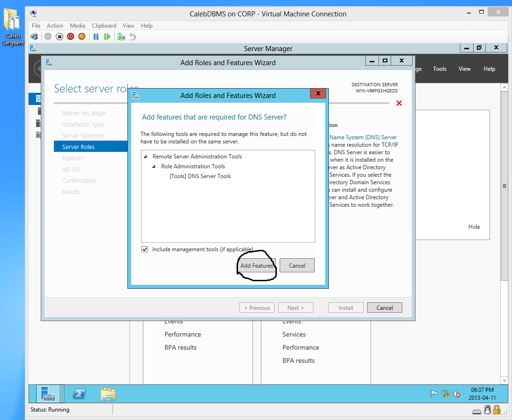Open the File Explorer taskbar icon in the VM
Viewport: 512px width, 420px height.
[108, 394]
